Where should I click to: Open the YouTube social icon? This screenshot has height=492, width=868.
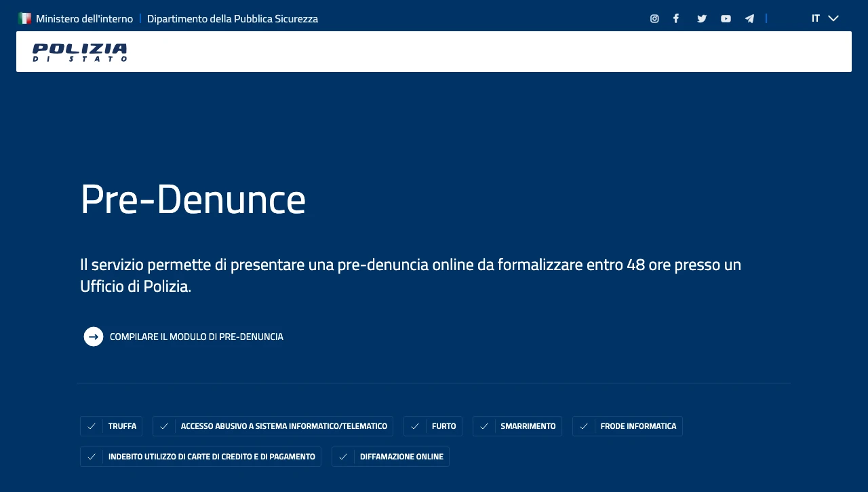coord(726,18)
